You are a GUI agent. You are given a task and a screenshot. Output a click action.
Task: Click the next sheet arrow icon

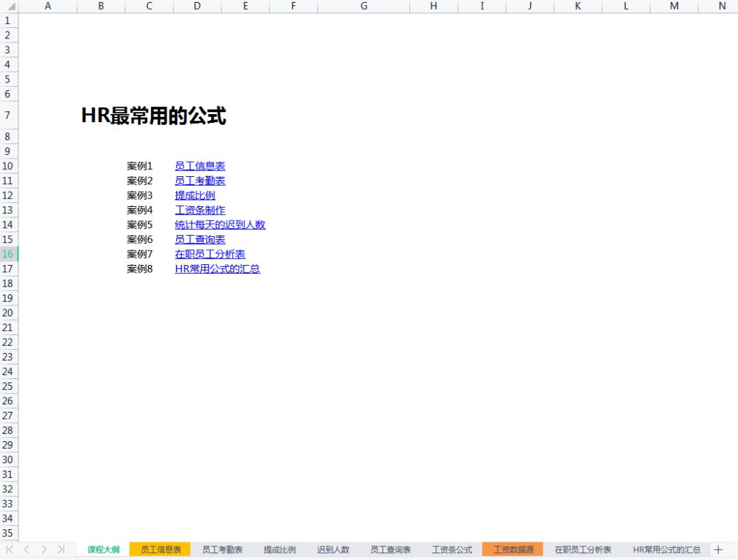point(43,549)
